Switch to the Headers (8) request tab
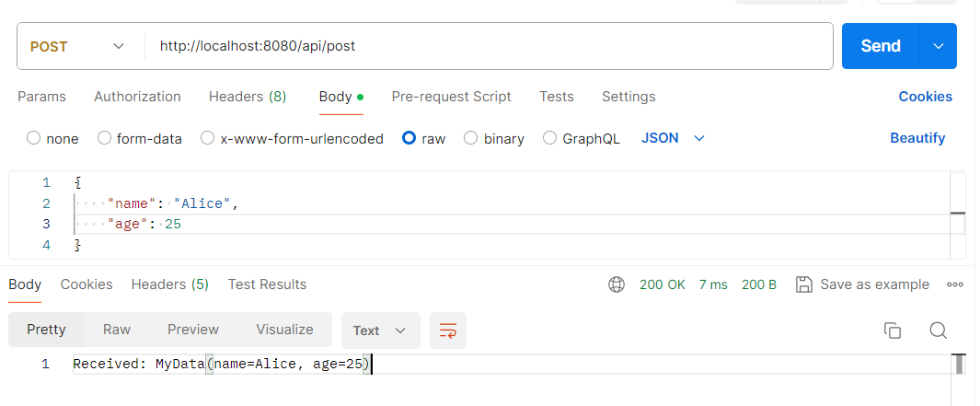Screen dimensions: 980x406 click(x=248, y=97)
